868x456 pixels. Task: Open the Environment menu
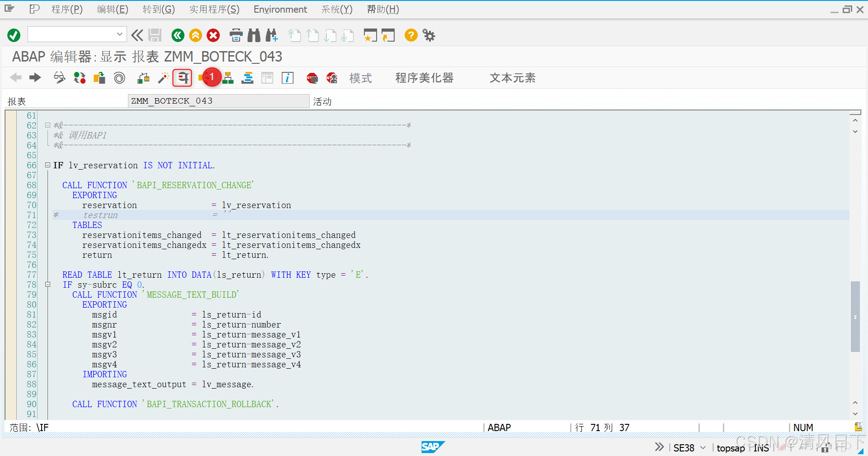280,9
